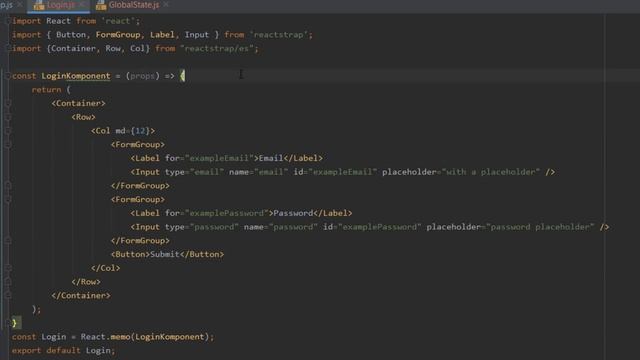Collapse the LoginKomponent arrow function fold marker

[x=8, y=76]
